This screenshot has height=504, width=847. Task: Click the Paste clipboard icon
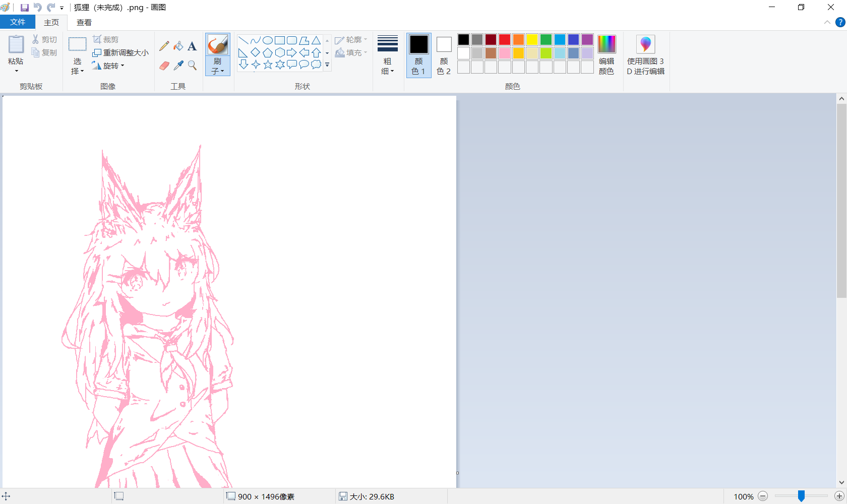point(16,44)
